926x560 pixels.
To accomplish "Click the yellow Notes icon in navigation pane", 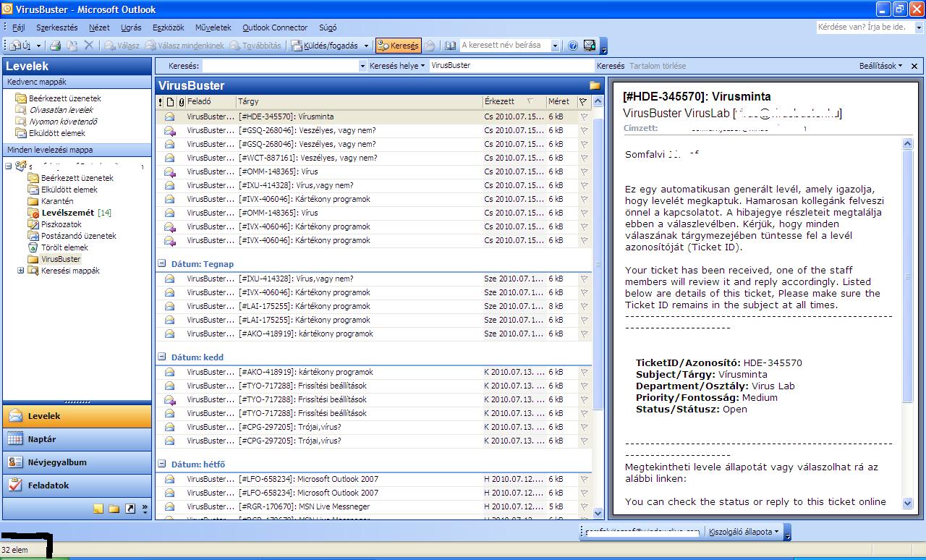I will click(98, 509).
